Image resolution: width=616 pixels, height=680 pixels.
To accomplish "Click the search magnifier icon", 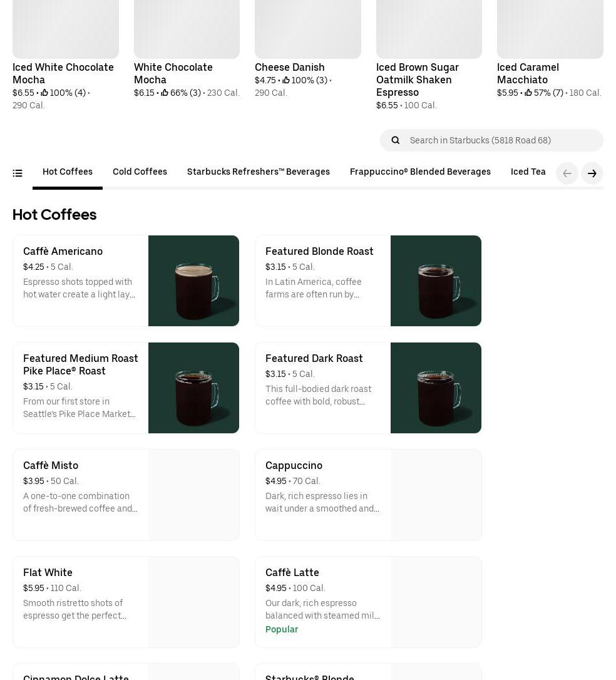I will (x=396, y=140).
